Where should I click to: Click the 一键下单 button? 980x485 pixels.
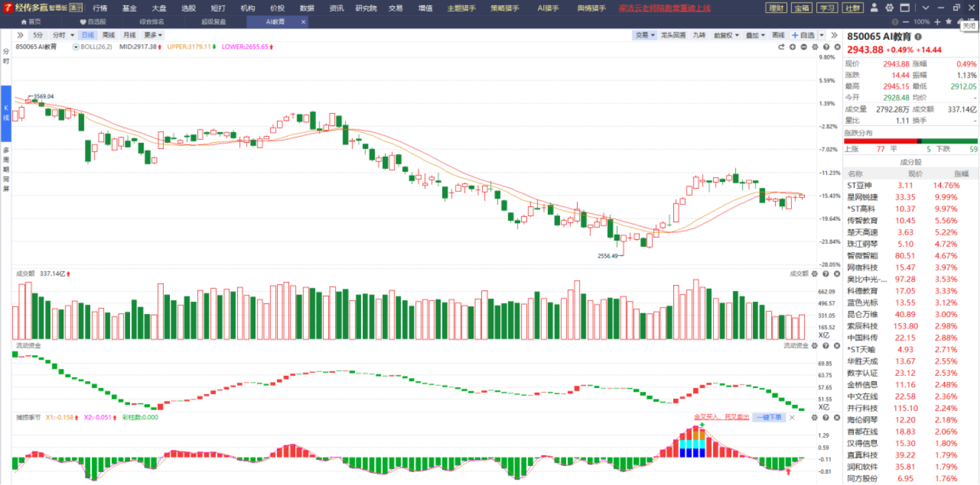tap(769, 418)
